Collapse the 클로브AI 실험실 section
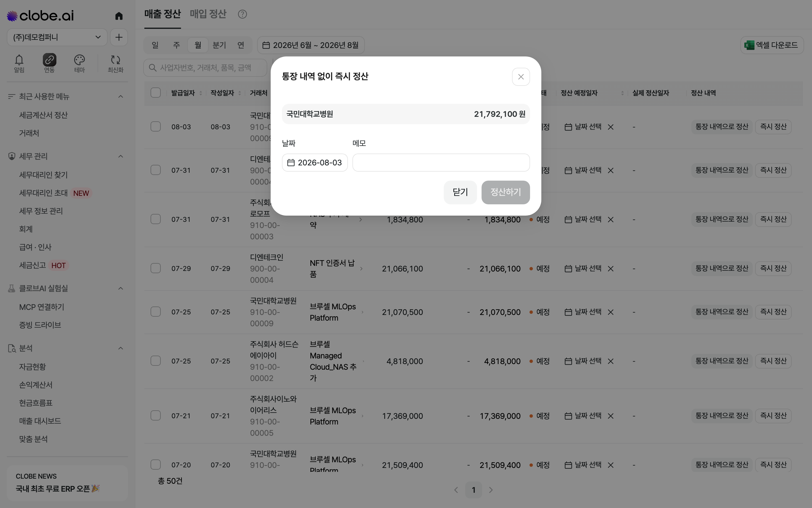812x508 pixels. 120,289
